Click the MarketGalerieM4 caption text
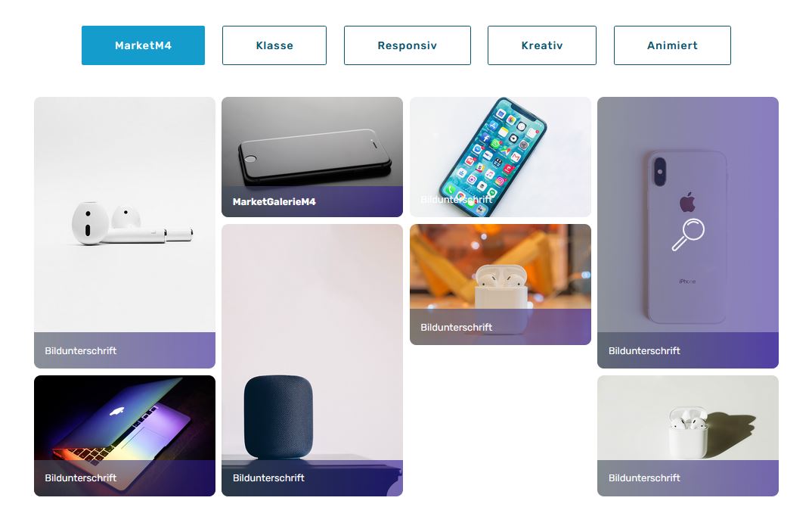812x507 pixels. click(x=274, y=201)
